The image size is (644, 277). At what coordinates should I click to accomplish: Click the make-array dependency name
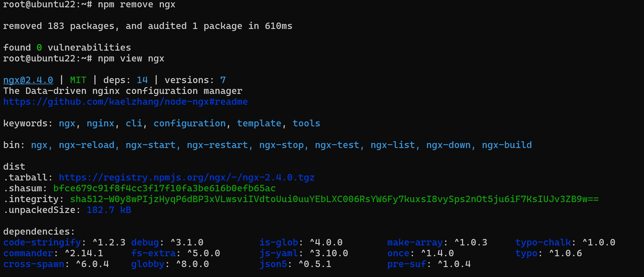(x=415, y=242)
